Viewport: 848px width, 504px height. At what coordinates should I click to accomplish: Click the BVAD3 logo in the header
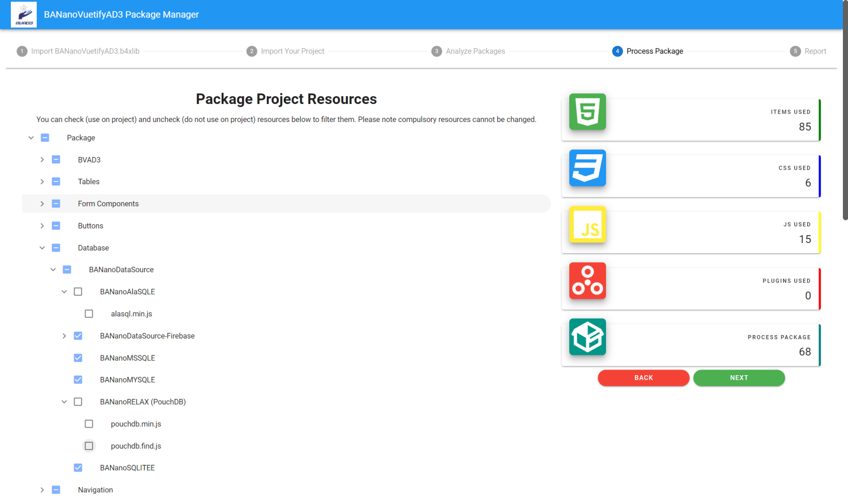pos(24,15)
